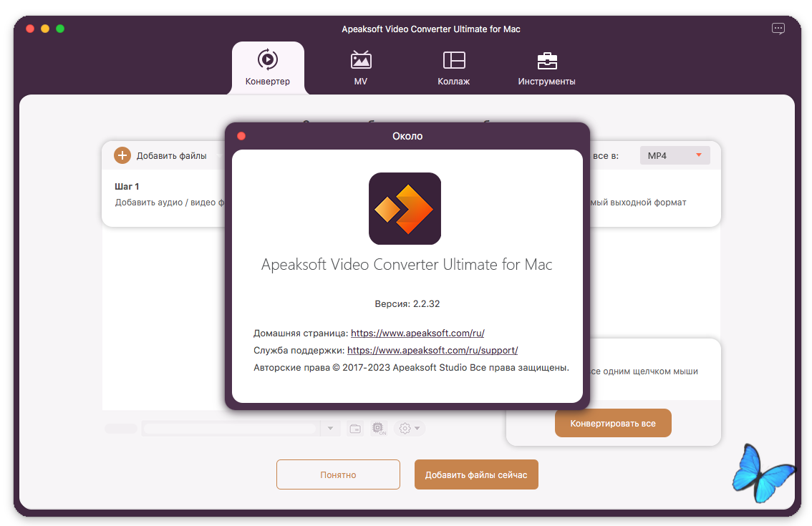Viewport: 812px width, 526px height.
Task: Switch to the MV tab
Action: pos(360,68)
